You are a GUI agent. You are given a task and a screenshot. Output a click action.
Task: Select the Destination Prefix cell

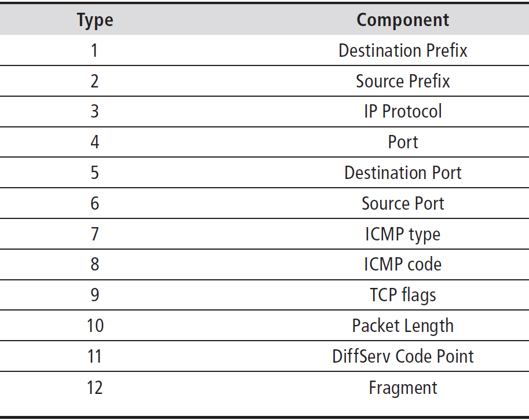tap(403, 50)
